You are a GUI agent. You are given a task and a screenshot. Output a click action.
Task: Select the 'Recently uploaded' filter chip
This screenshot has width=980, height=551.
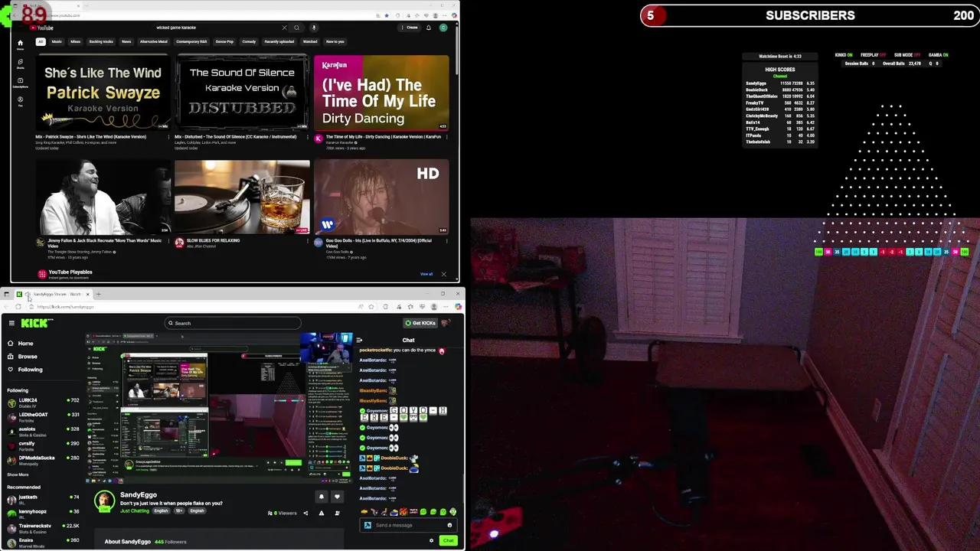coord(279,41)
